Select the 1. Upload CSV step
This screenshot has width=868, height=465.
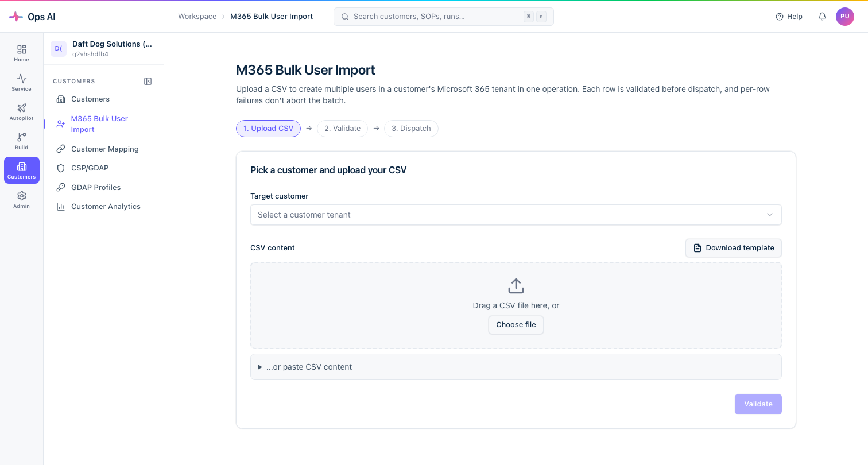[x=268, y=129]
